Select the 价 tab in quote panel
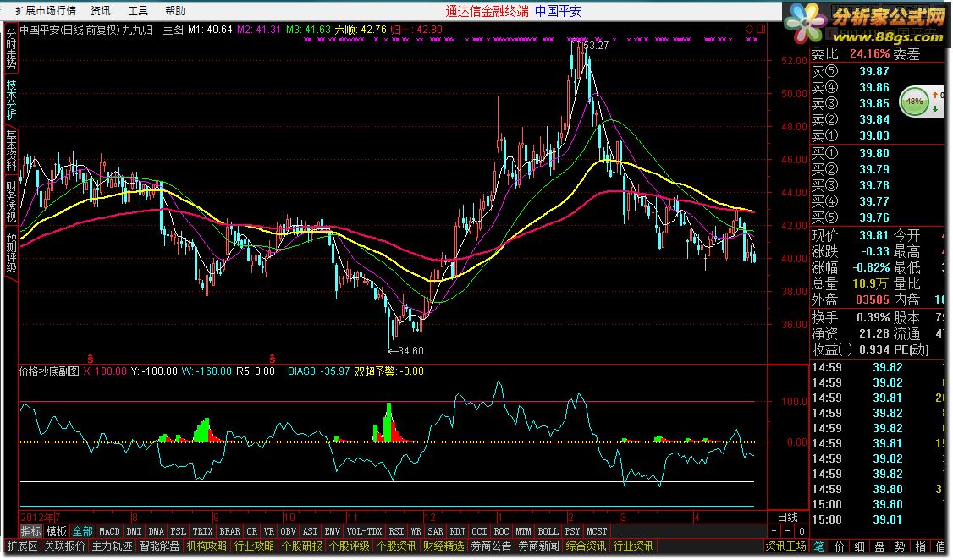This screenshot has height=560, width=953. pyautogui.click(x=840, y=546)
